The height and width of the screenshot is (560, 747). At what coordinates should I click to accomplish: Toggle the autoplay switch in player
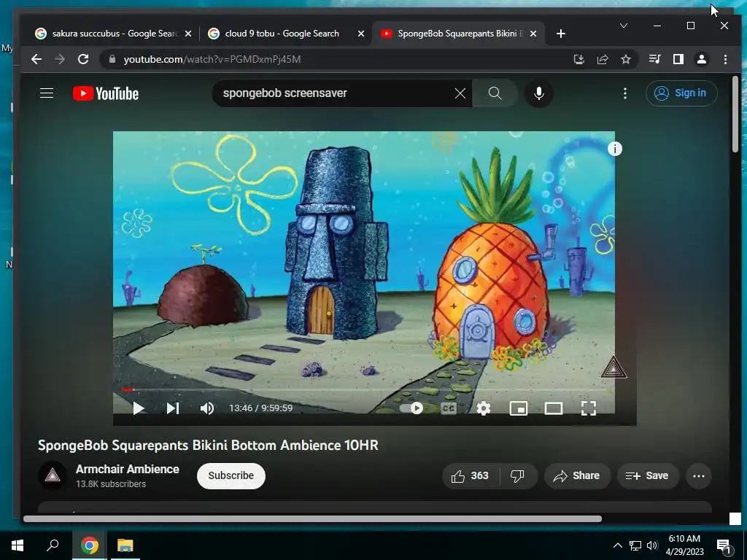[413, 408]
